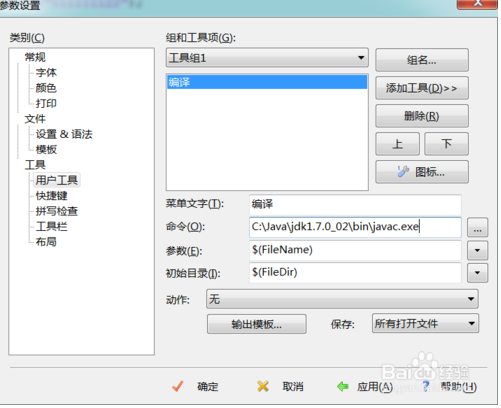
Task: Click the blue question mark help icon
Action: (426, 386)
